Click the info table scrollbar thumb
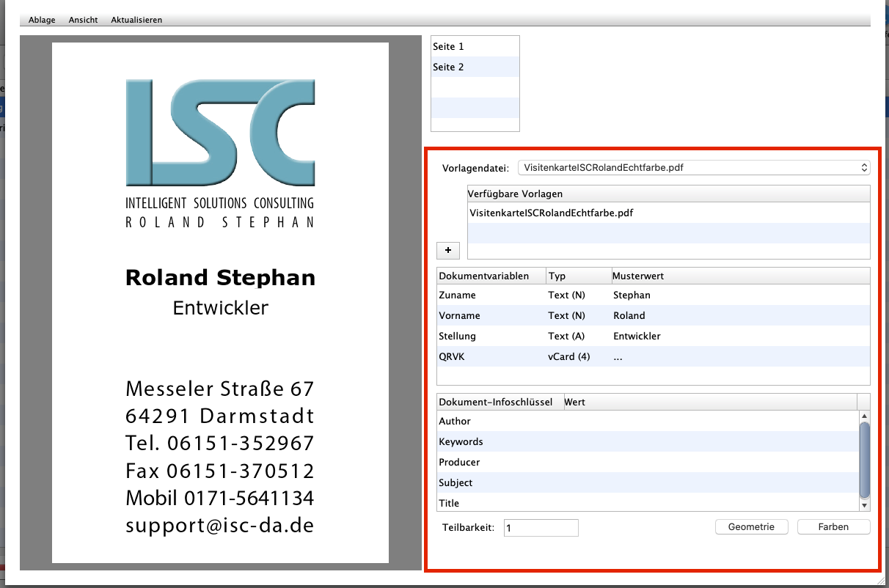 click(865, 460)
